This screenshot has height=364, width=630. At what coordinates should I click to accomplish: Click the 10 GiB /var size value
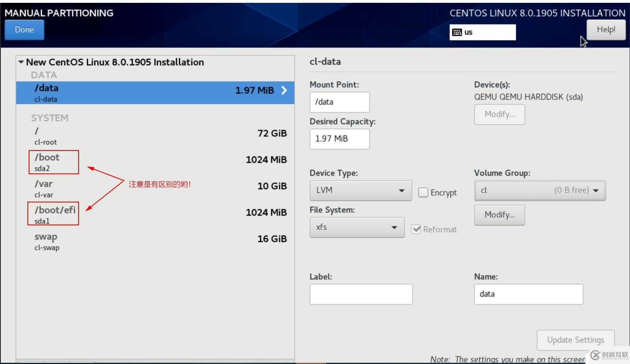coord(272,186)
